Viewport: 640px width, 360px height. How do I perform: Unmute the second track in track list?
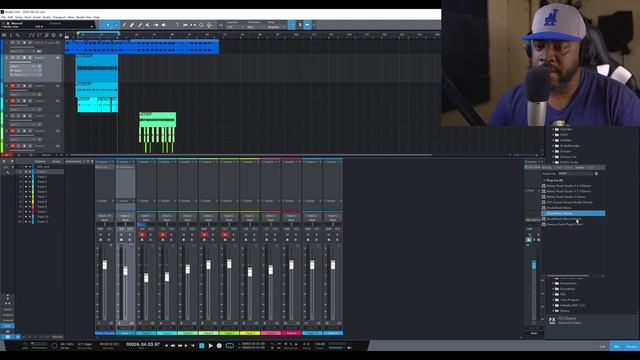(13, 86)
